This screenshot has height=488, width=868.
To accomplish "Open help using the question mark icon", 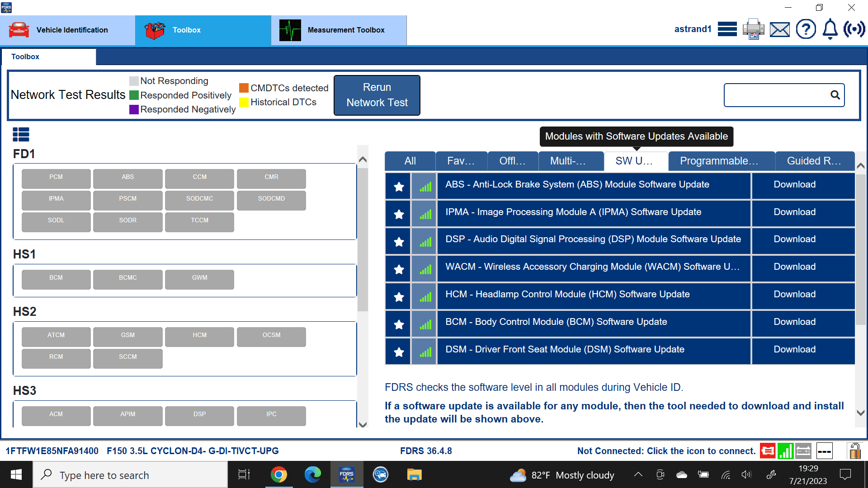I will point(806,29).
